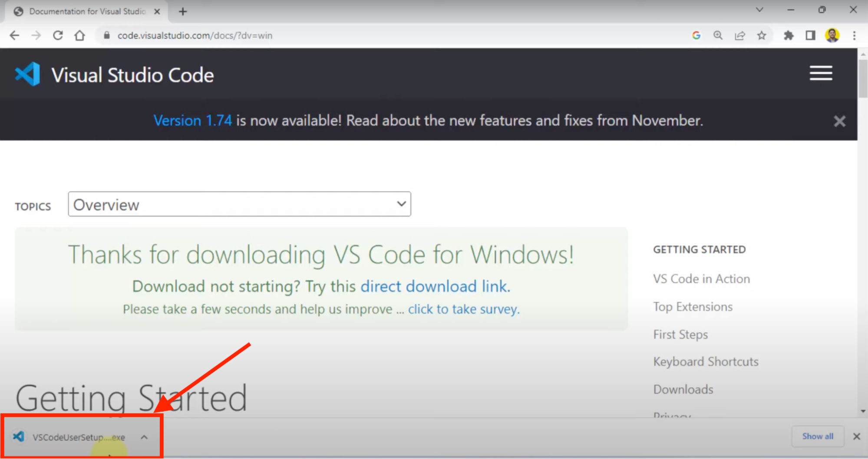The height and width of the screenshot is (459, 868).
Task: Expand VSCodeUserSetup download options chevron
Action: coord(144,437)
